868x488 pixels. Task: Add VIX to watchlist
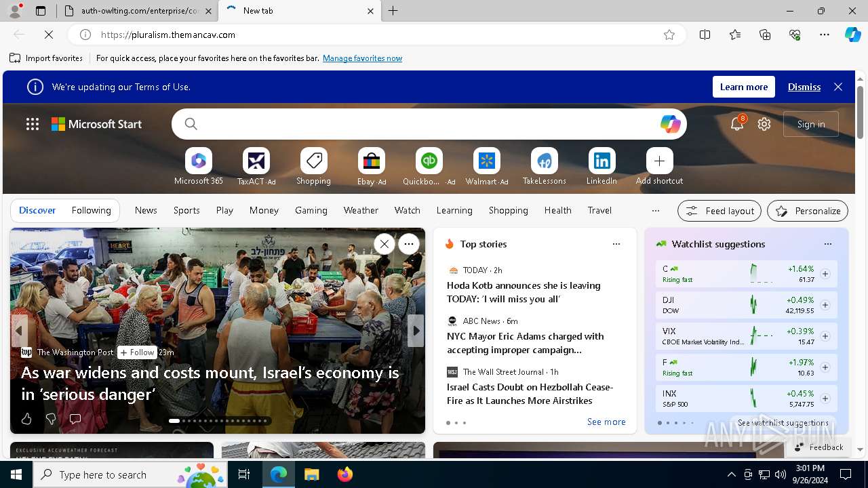click(x=825, y=336)
